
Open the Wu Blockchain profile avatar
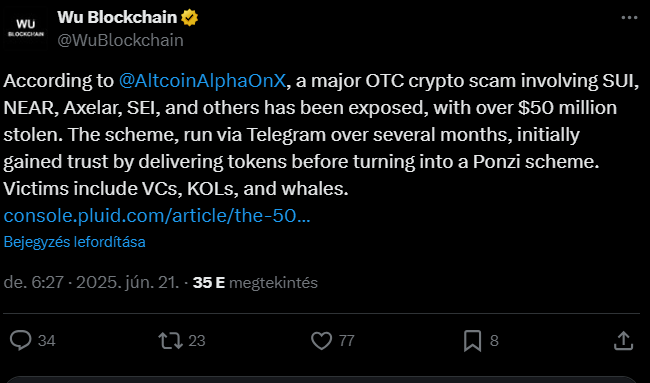pyautogui.click(x=26, y=28)
